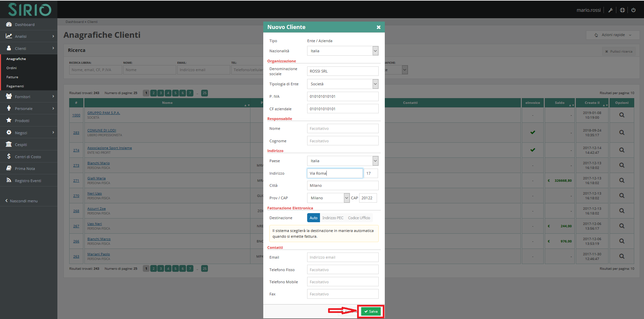
Task: View details magnifier for Mariani Paolo row
Action: tap(622, 256)
